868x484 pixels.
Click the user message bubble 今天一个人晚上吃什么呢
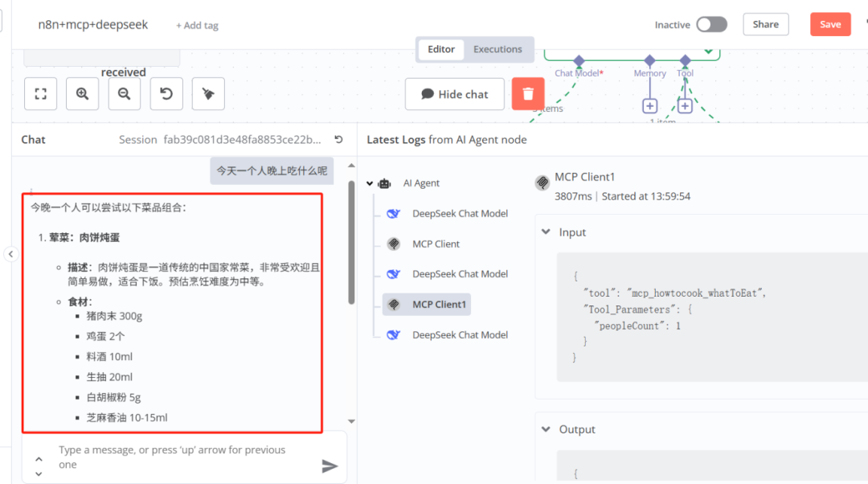(272, 170)
